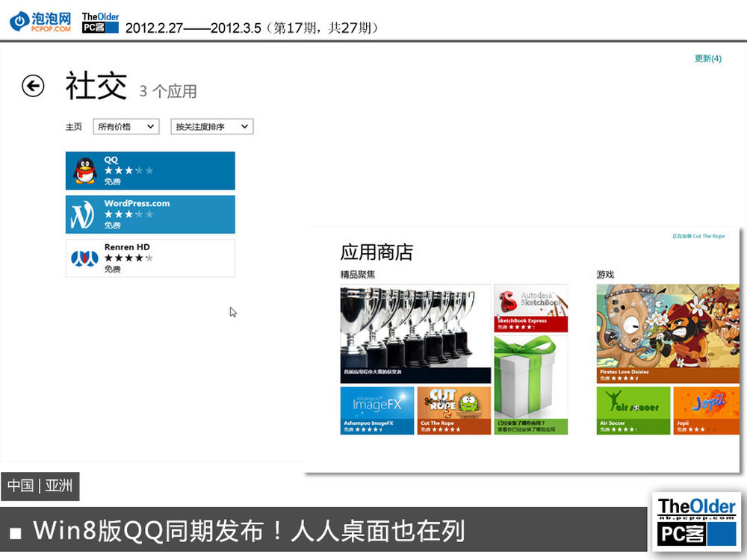Open the Jopii game tile
Image resolution: width=747 pixels, height=560 pixels.
(x=707, y=411)
